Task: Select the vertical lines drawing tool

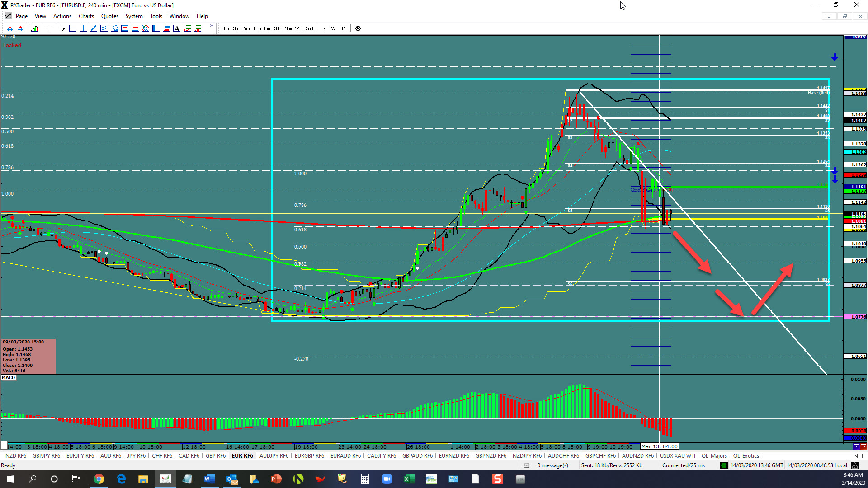Action: (156, 28)
